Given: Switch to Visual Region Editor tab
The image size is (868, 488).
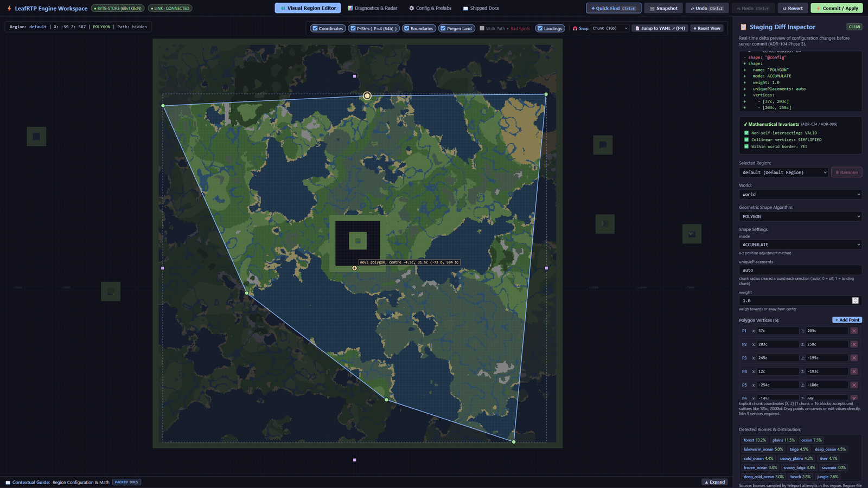Looking at the screenshot, I should (x=308, y=8).
